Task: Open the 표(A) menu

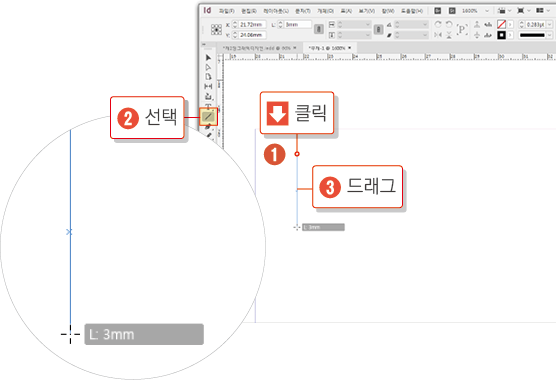Action: [x=346, y=11]
